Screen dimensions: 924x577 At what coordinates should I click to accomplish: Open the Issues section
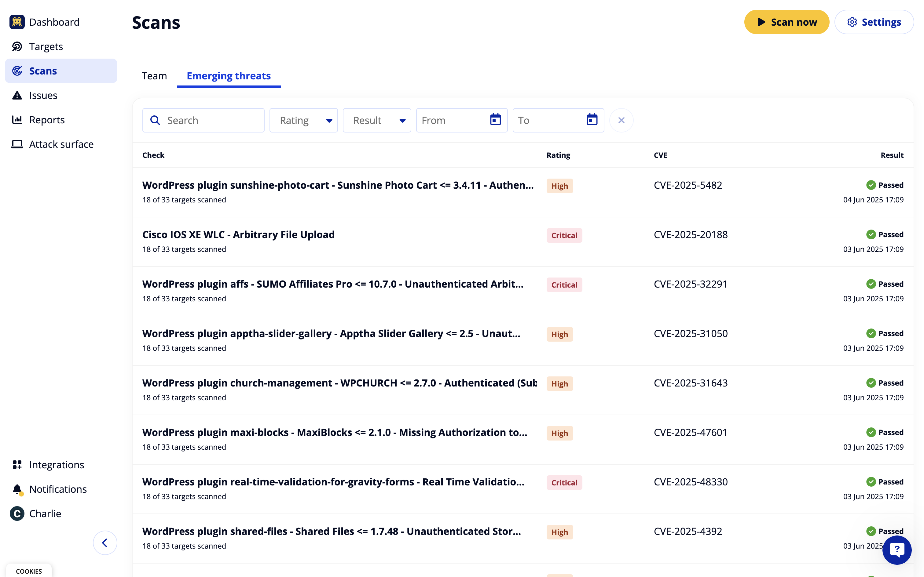[x=43, y=95]
